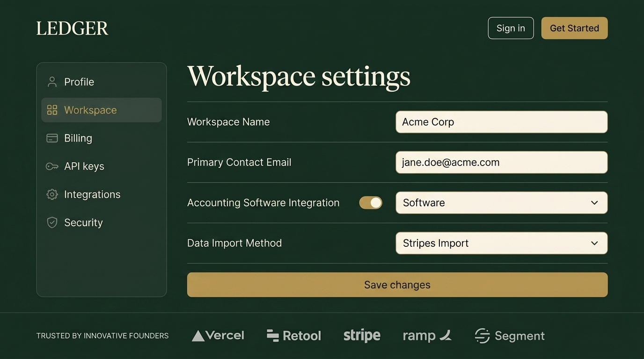
Task: Focus the Primary Contact Email field
Action: click(501, 162)
